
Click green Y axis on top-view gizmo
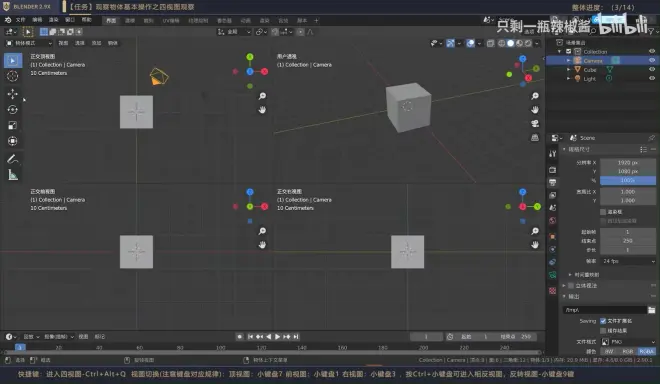(250, 57)
